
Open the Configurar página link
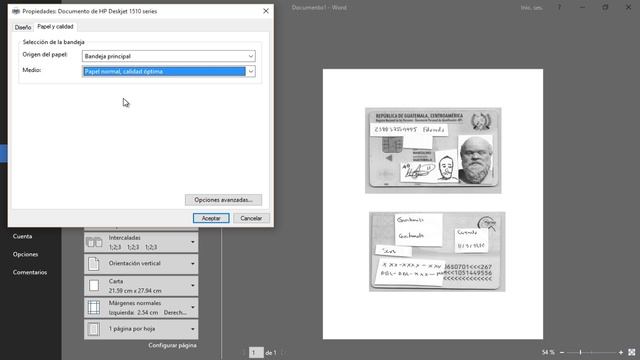(172, 345)
